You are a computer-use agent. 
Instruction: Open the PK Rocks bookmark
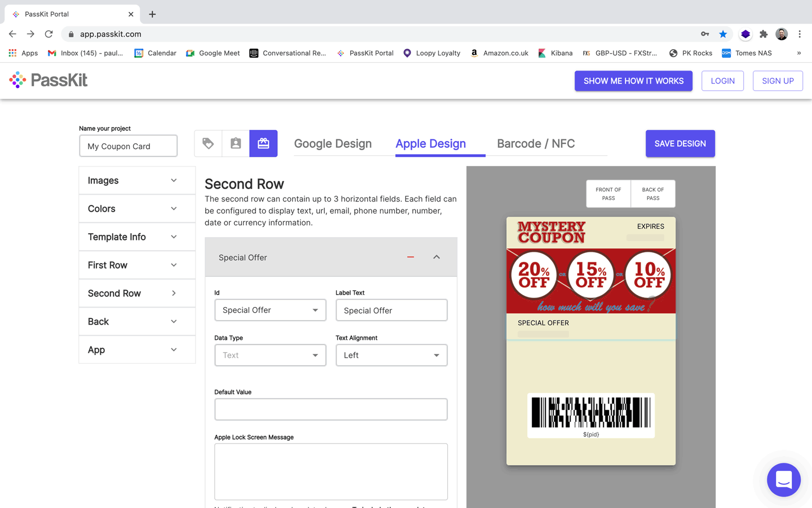(x=690, y=53)
